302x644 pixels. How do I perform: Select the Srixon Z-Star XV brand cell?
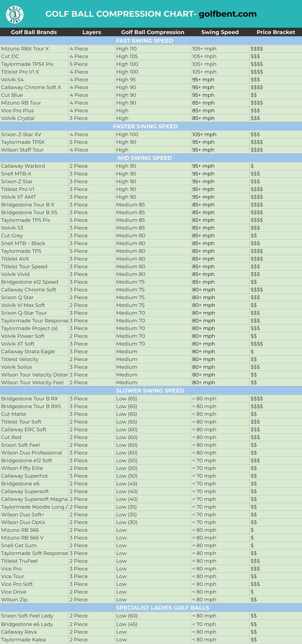point(34,134)
